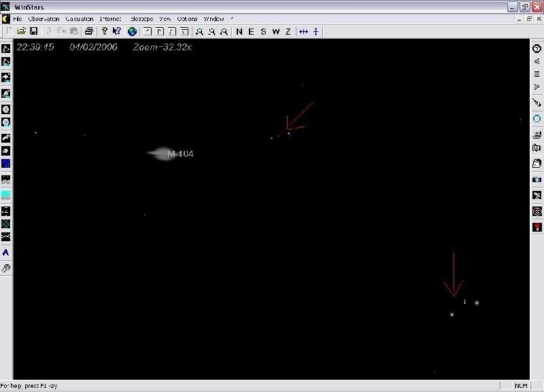Image resolution: width=544 pixels, height=392 pixels.
Task: Open Help via the question mark icon
Action: click(x=105, y=31)
